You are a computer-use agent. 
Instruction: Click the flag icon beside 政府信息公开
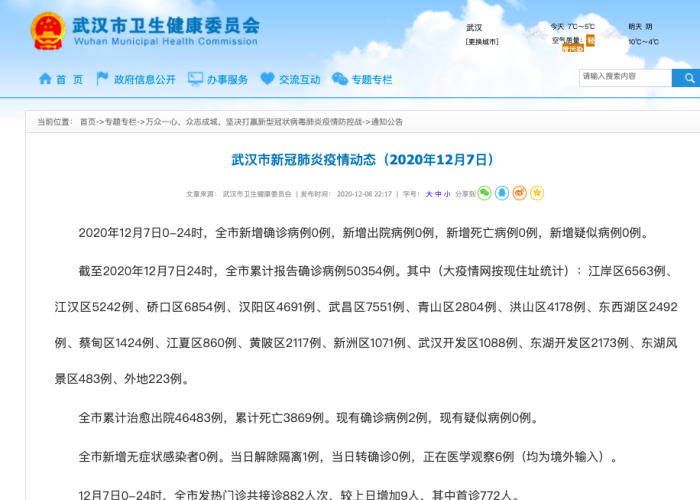click(x=102, y=79)
